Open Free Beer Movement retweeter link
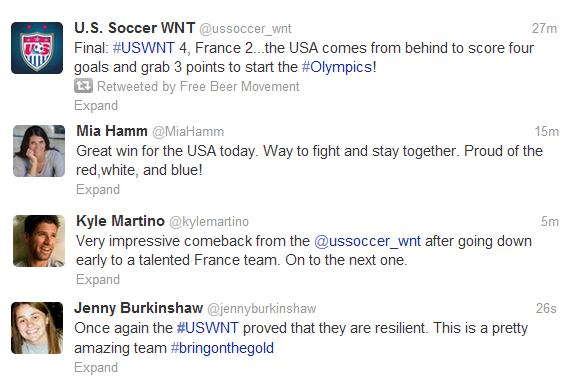Viewport: 582px width, 379px height. pyautogui.click(x=240, y=86)
